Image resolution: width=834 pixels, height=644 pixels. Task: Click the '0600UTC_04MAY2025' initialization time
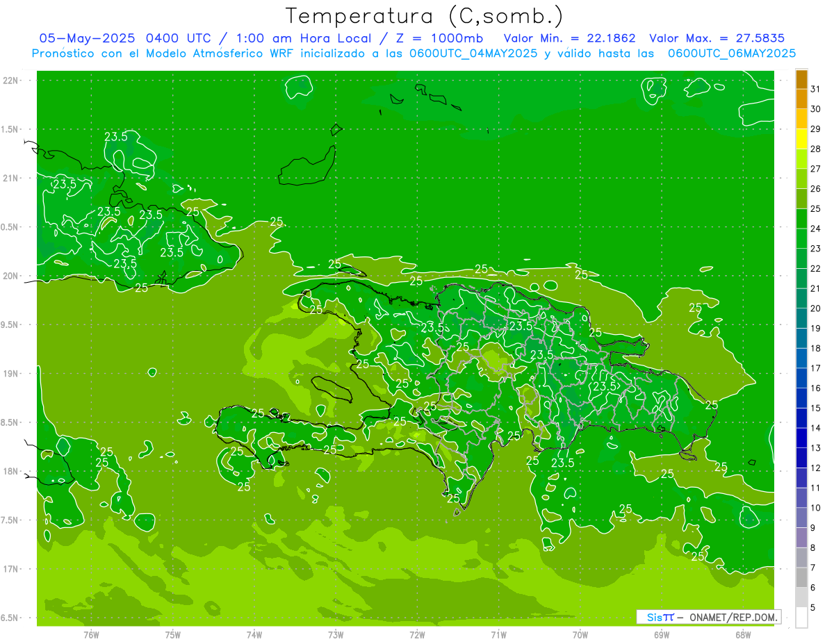(x=473, y=53)
